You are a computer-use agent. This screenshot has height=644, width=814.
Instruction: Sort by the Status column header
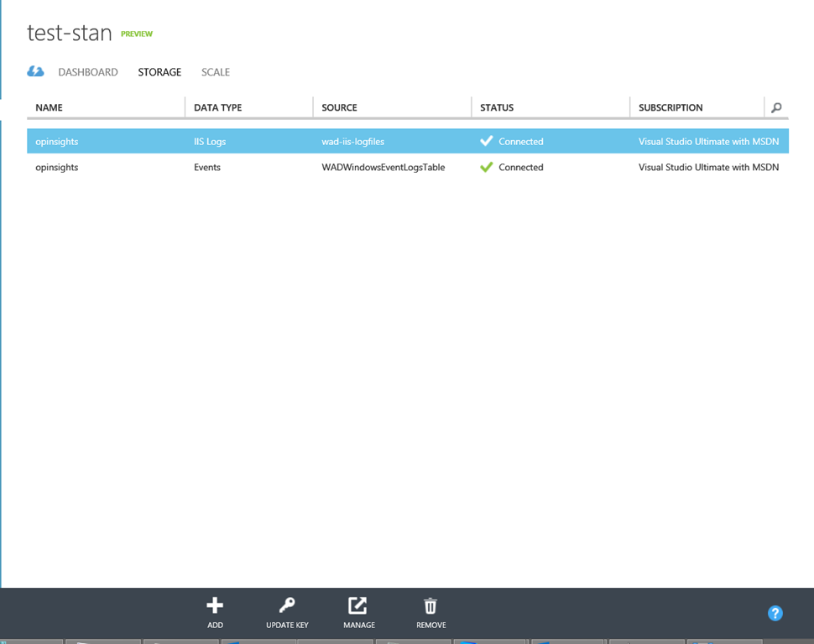click(497, 107)
